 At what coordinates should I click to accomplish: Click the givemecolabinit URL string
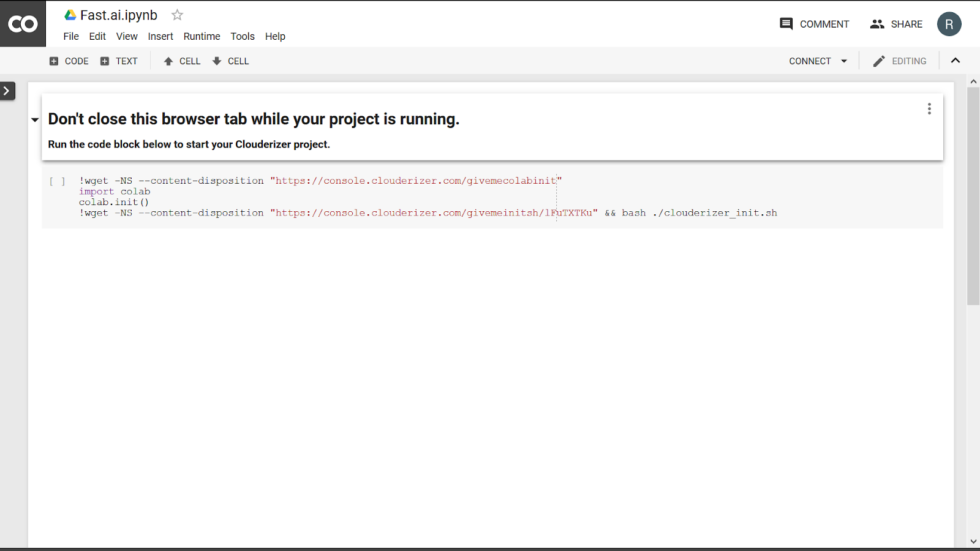(x=416, y=181)
